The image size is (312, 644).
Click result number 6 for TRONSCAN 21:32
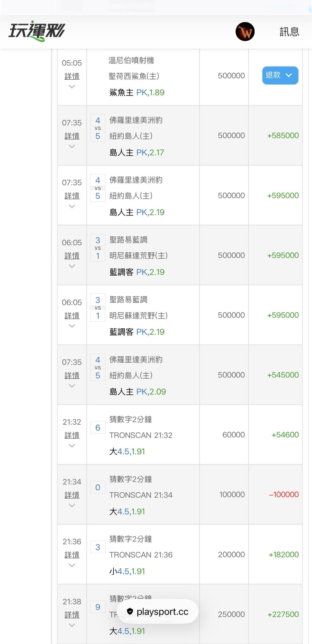(x=98, y=428)
